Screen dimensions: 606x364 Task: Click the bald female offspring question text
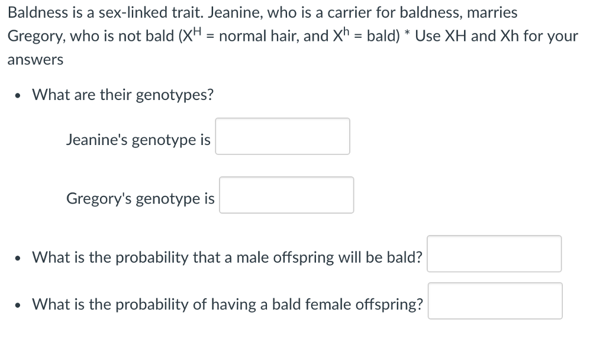coord(228,304)
